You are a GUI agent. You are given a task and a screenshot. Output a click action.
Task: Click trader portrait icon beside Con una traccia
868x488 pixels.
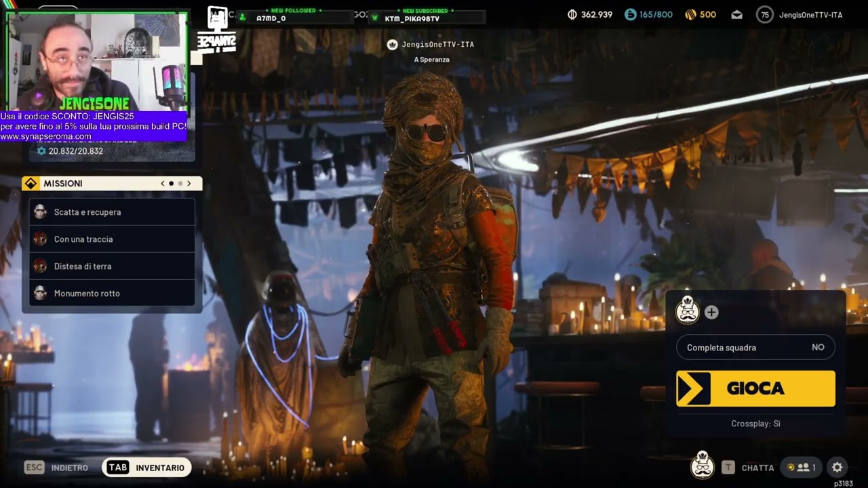40,239
